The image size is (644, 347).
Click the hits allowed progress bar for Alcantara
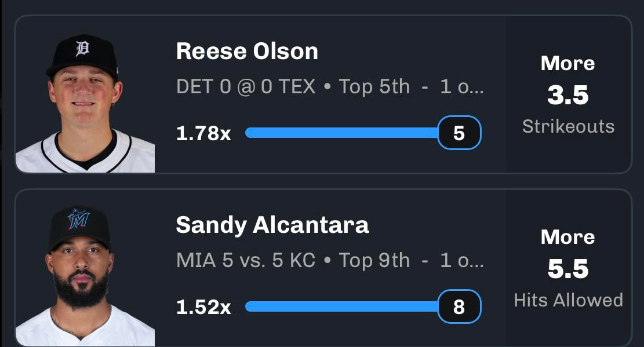point(342,306)
